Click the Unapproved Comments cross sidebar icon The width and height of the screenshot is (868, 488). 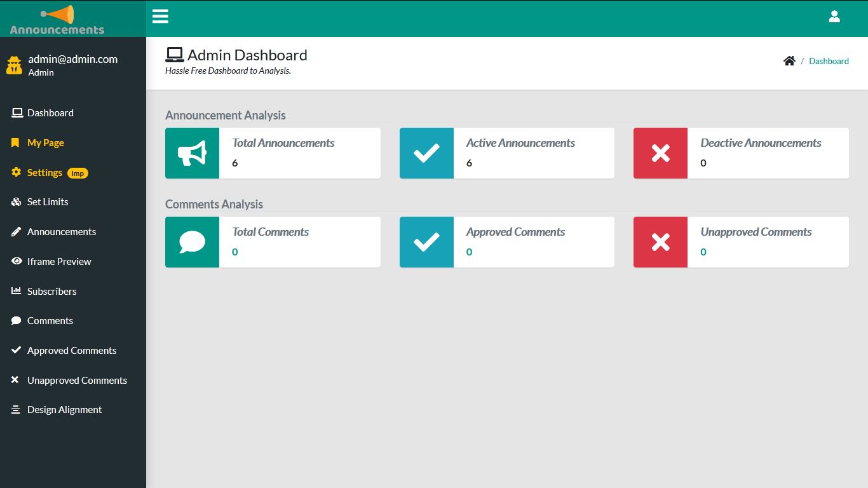pyautogui.click(x=15, y=380)
